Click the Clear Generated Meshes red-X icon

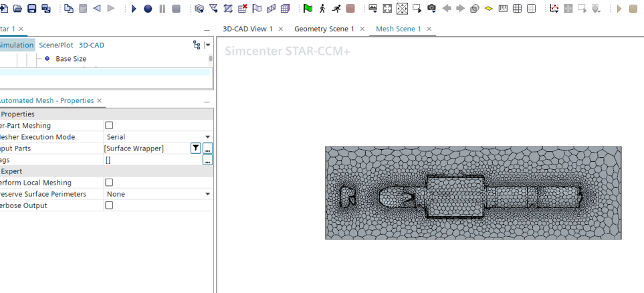click(x=243, y=9)
